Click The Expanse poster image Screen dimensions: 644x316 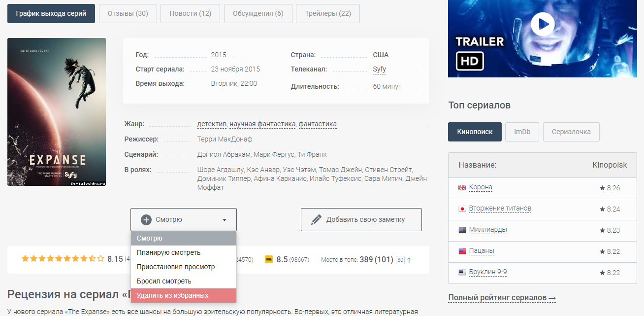coord(57,112)
